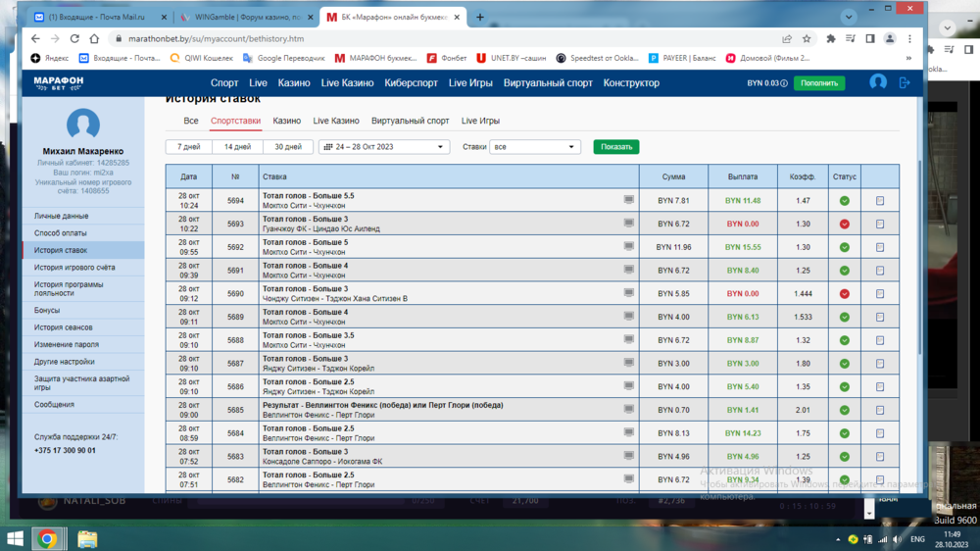980x551 pixels.
Task: Expand the Ставки filter dropdown
Action: (534, 147)
